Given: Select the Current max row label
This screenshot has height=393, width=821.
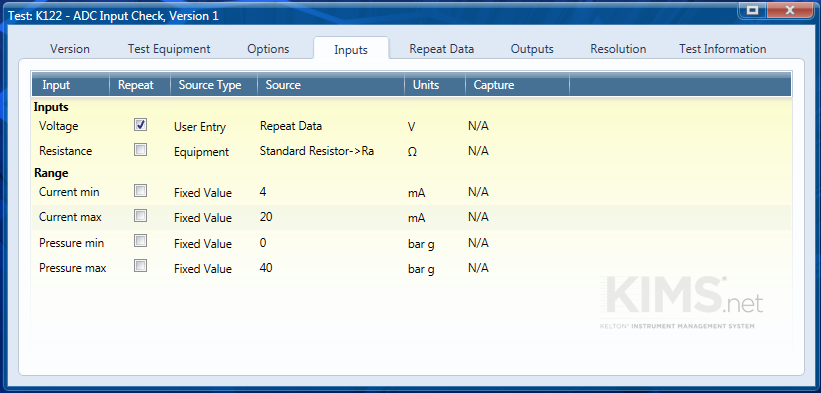Looking at the screenshot, I should [70, 217].
